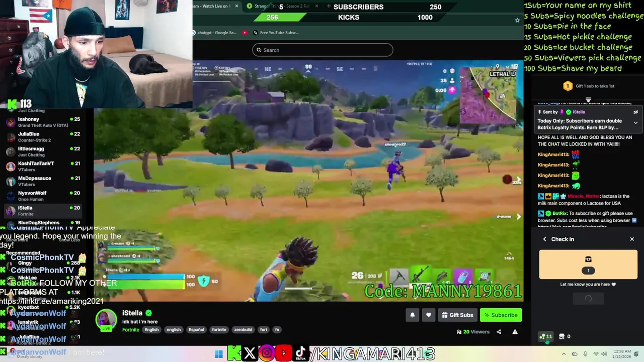Click the bookmark star in address bar
Screen dimensions: 644x362
517,20
